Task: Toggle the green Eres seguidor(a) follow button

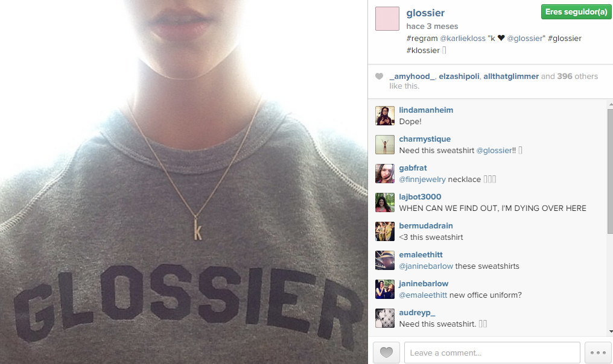Action: 576,11
